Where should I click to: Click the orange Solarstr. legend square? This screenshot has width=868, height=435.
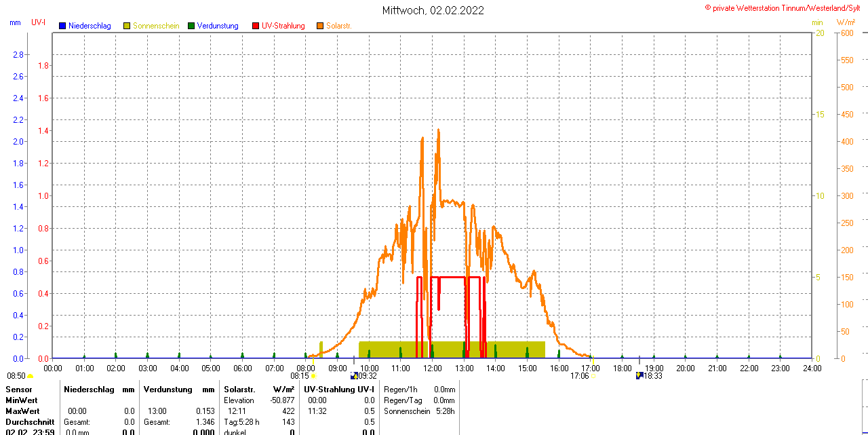(320, 26)
